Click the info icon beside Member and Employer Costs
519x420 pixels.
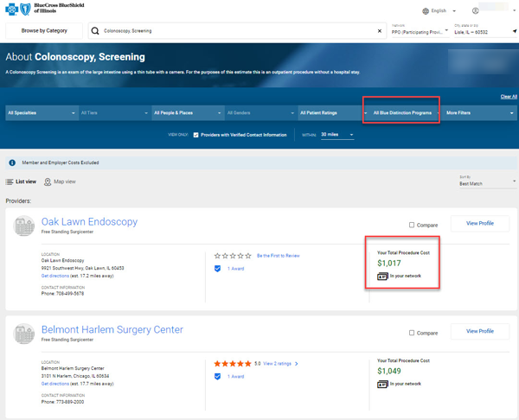point(12,162)
